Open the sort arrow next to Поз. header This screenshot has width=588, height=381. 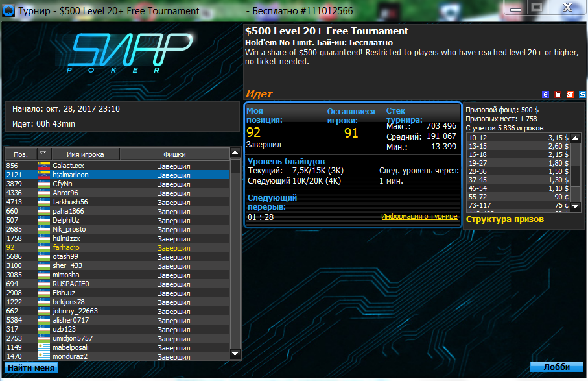(x=43, y=154)
